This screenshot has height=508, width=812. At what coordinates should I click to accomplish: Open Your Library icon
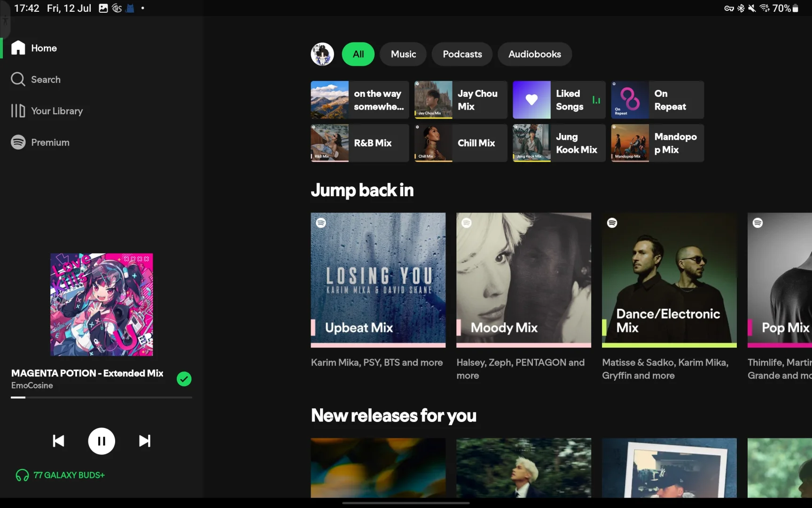click(18, 111)
